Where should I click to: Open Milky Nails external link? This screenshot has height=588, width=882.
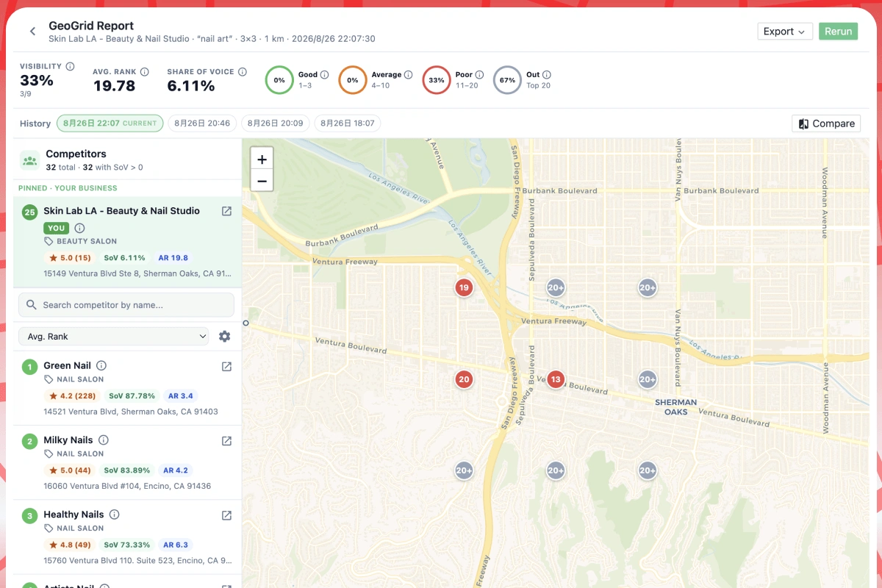click(227, 441)
